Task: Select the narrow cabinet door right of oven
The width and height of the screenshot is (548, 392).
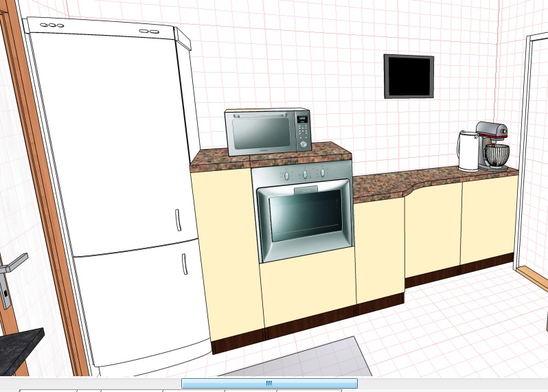Action: point(380,250)
